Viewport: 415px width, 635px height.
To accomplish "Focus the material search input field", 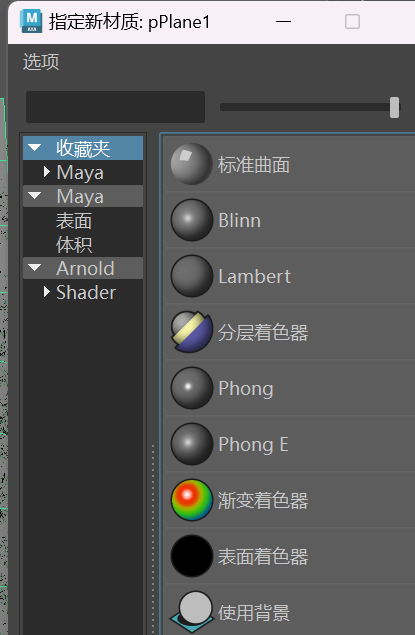I will pos(115,107).
